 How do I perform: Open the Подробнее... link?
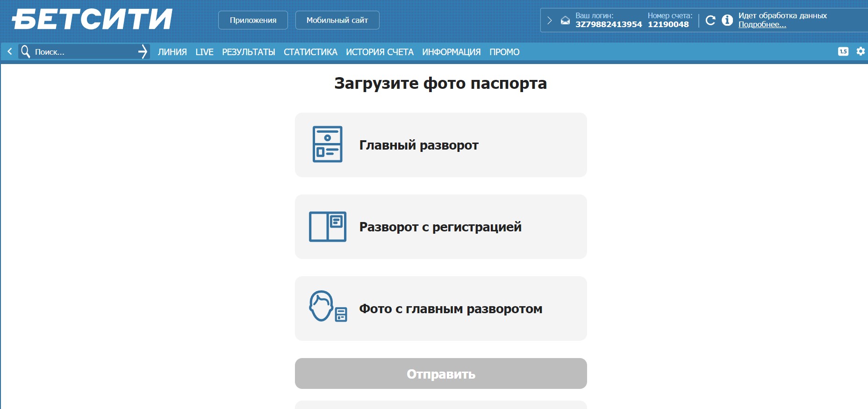762,25
